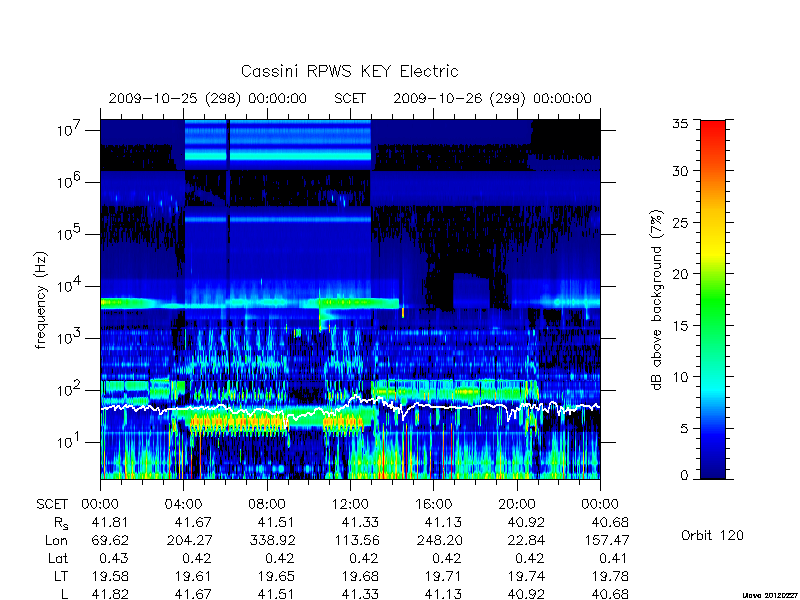Screen dimensions: 800x600
Task: Click the 'SCET' row header below the plot
Action: click(52, 504)
